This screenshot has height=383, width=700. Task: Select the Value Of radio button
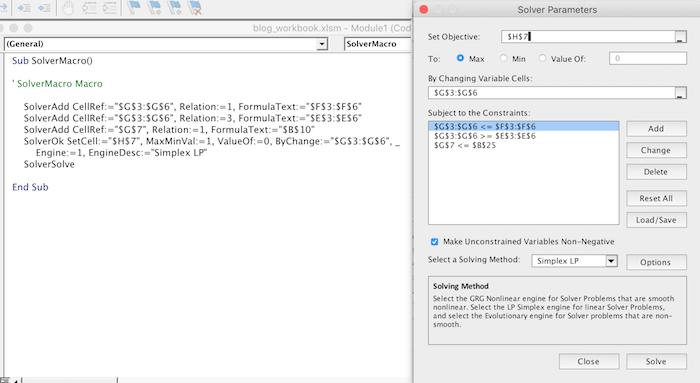click(x=542, y=58)
